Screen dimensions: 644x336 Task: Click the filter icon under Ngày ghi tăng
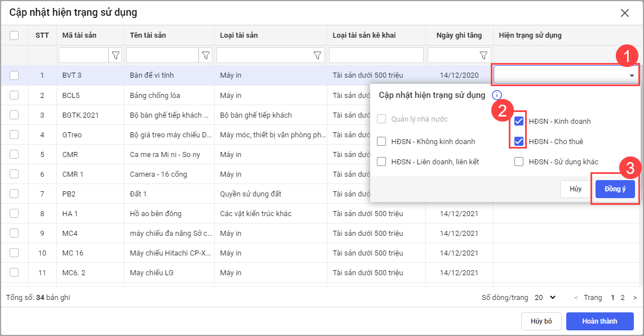pos(483,55)
